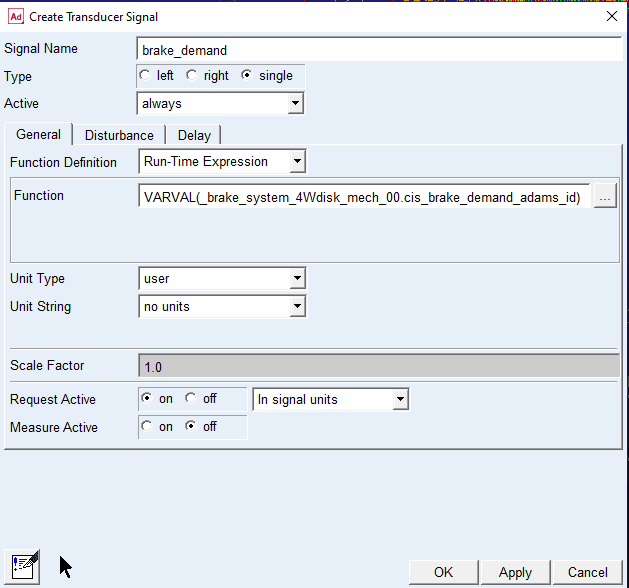Viewport: 629px width, 588px height.
Task: Turn Request Active off
Action: (x=191, y=398)
